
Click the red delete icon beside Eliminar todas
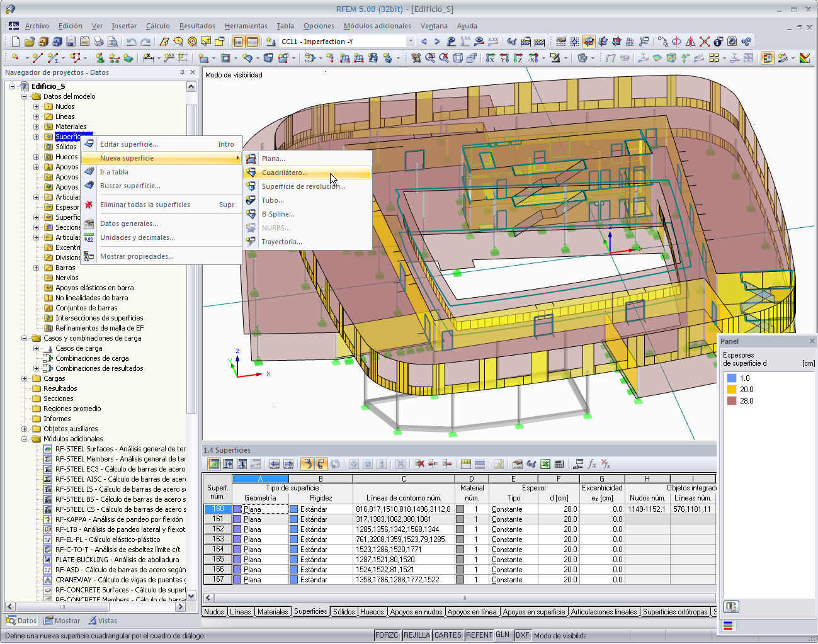pyautogui.click(x=89, y=205)
